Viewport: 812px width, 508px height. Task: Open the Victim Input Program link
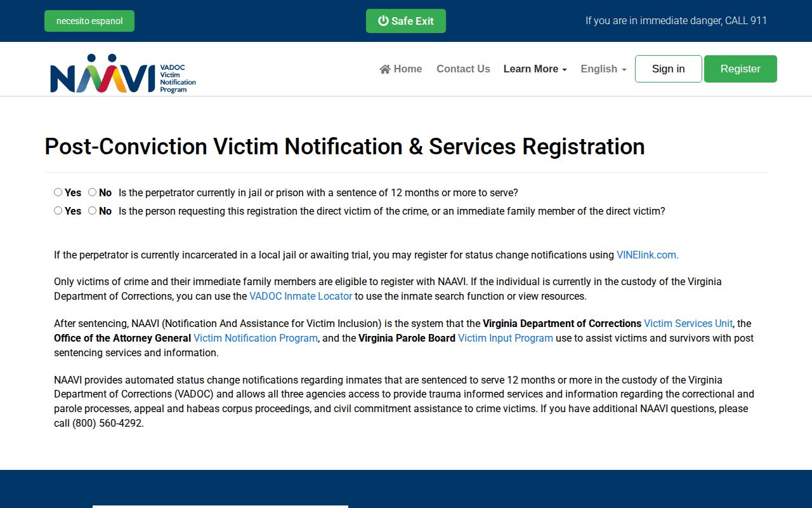click(506, 338)
